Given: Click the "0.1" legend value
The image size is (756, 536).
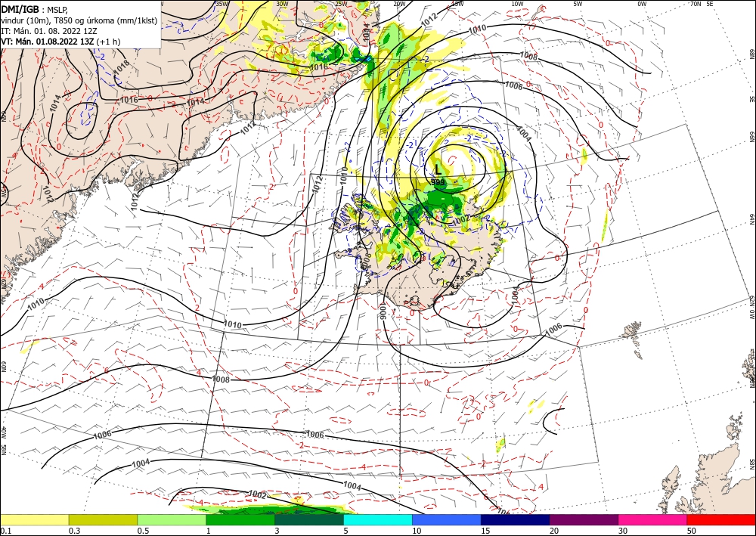Looking at the screenshot, I should 6,531.
